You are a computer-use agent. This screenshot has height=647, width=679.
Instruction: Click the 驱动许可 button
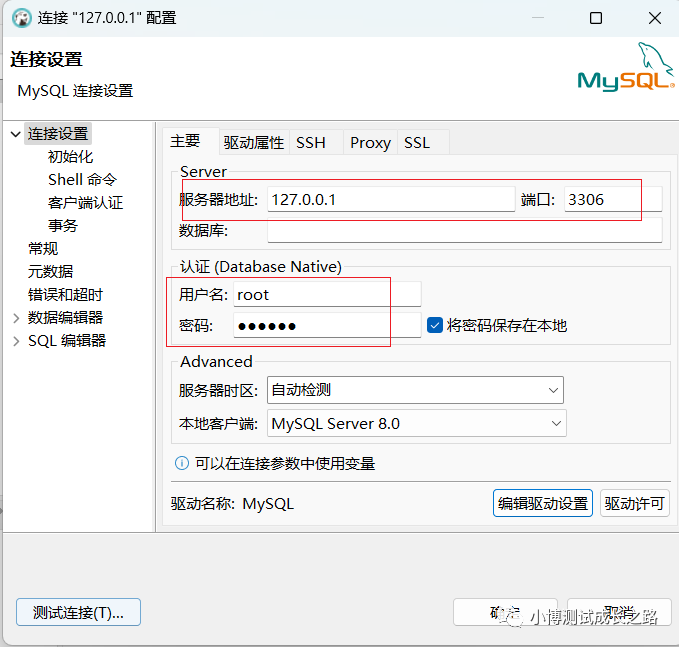coord(635,503)
